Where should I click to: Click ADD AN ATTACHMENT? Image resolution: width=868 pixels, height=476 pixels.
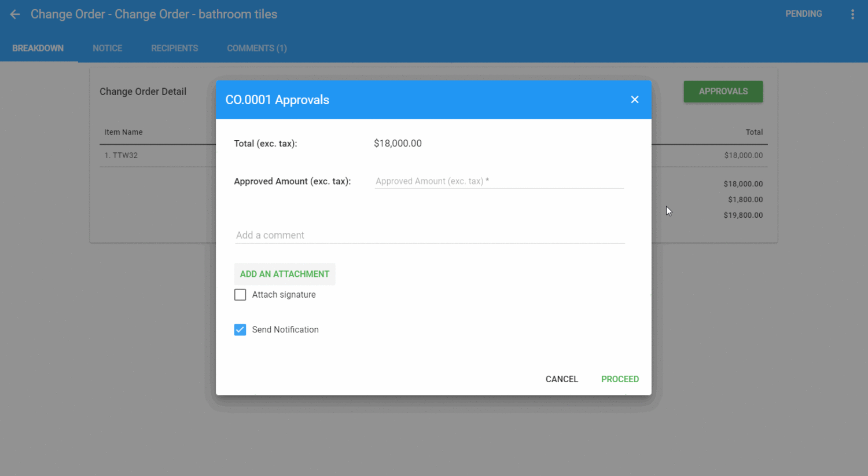pyautogui.click(x=284, y=273)
